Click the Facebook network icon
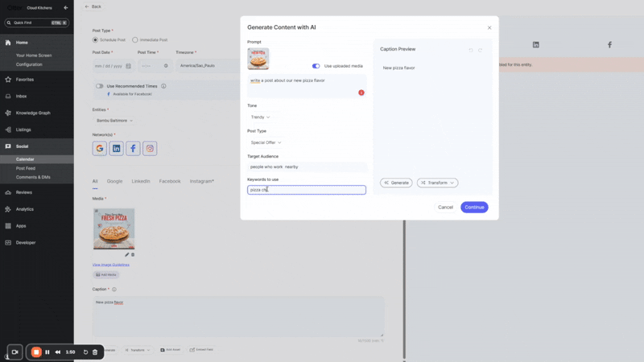 click(x=133, y=148)
